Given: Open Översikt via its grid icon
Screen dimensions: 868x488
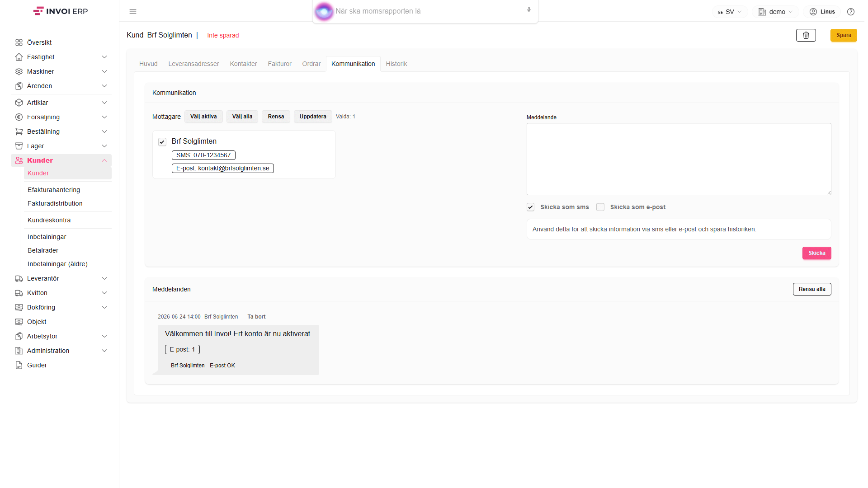Looking at the screenshot, I should 19,42.
